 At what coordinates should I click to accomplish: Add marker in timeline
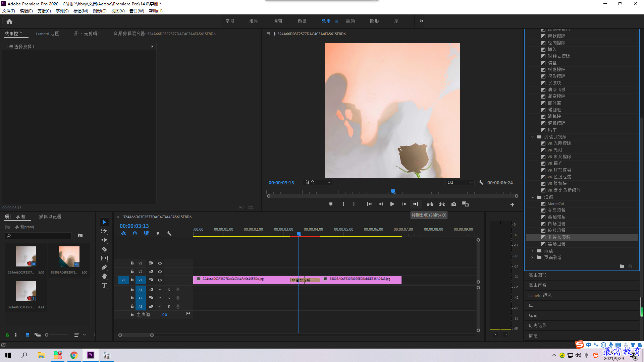[158, 233]
